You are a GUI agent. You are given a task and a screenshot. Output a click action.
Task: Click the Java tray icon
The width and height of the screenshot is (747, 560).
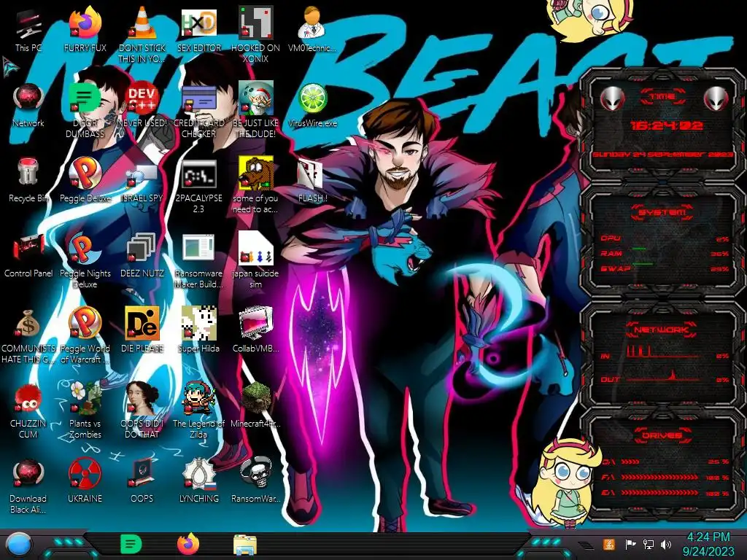coord(609,544)
